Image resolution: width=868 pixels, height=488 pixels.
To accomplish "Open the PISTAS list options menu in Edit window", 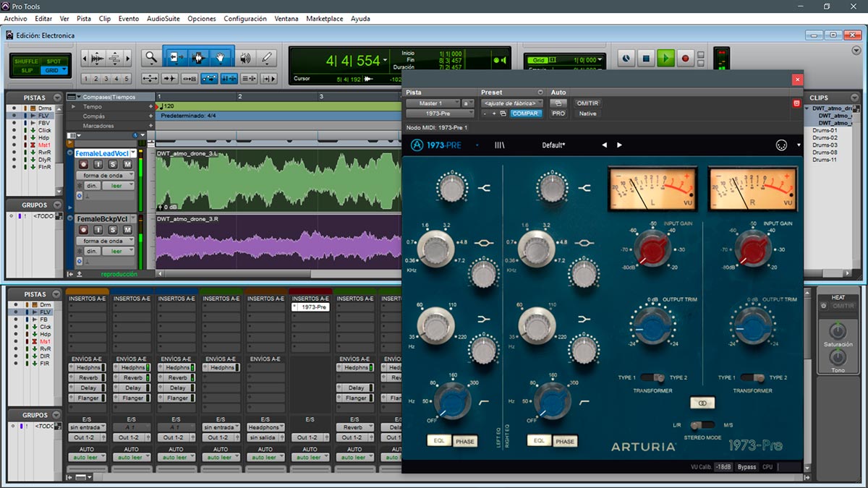I will click(x=57, y=98).
